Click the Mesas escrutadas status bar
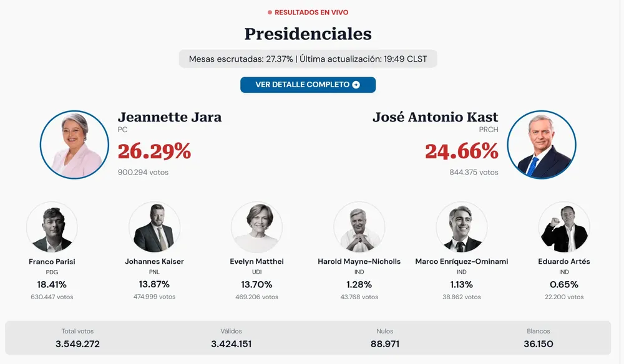 click(x=308, y=59)
